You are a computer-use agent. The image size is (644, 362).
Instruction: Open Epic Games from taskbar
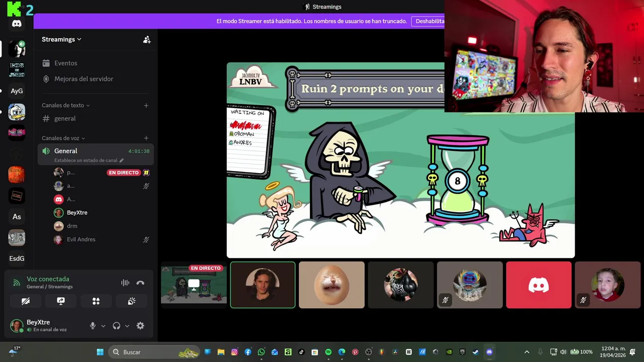coord(462,352)
